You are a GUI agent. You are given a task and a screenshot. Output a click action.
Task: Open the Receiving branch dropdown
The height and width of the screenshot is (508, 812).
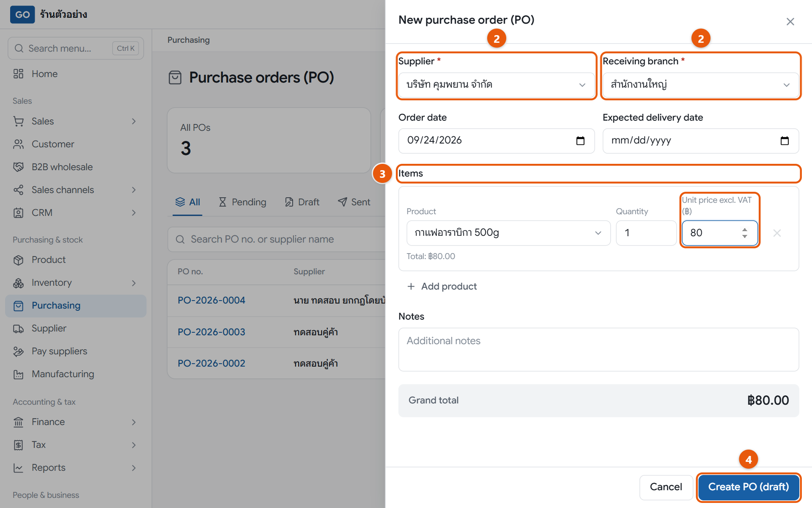click(x=700, y=85)
